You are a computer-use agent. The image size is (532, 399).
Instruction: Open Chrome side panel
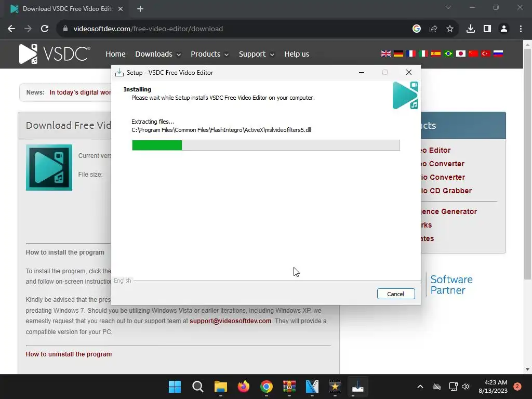coord(487,29)
